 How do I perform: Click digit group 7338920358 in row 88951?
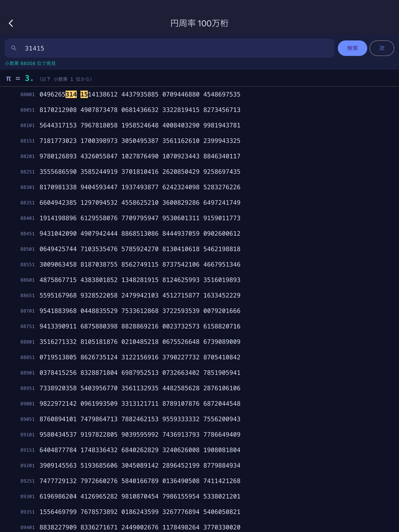coord(58,388)
